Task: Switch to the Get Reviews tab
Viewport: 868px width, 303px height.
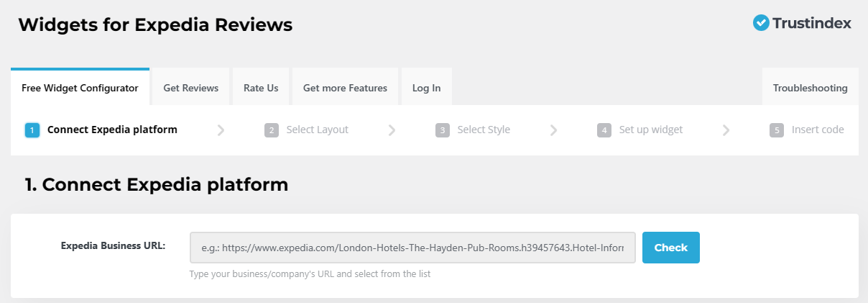Action: (190, 88)
